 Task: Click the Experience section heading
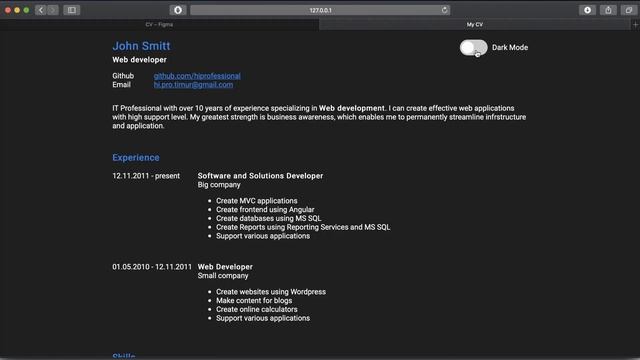[x=136, y=158]
